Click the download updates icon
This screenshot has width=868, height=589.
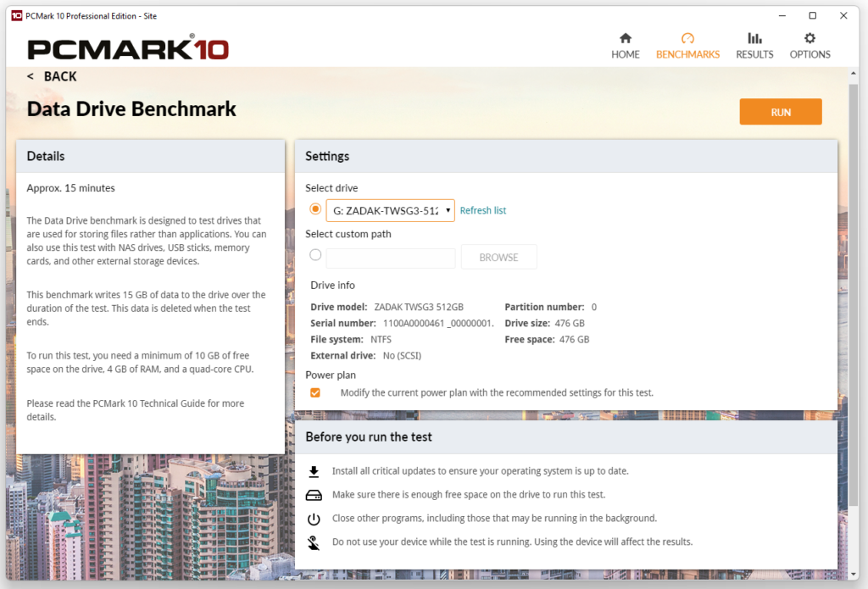point(314,472)
